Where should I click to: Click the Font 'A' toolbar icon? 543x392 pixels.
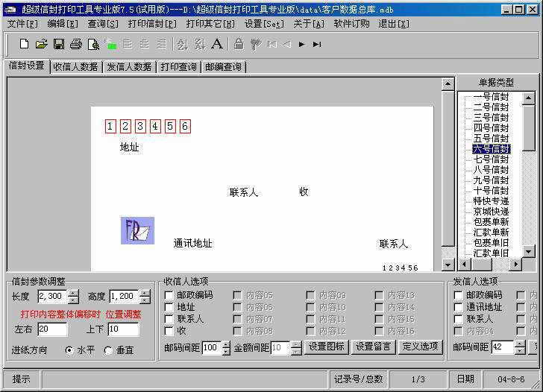[217, 44]
